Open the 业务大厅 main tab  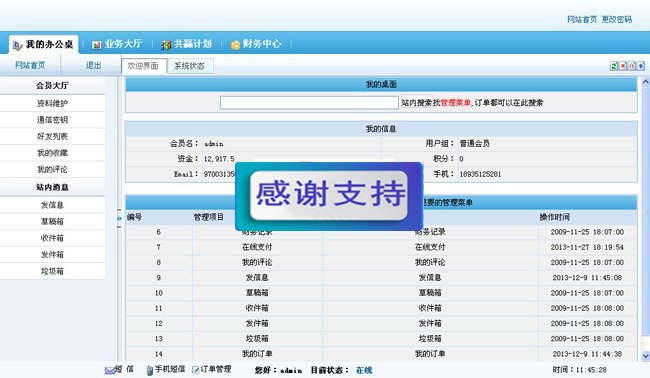pyautogui.click(x=117, y=44)
